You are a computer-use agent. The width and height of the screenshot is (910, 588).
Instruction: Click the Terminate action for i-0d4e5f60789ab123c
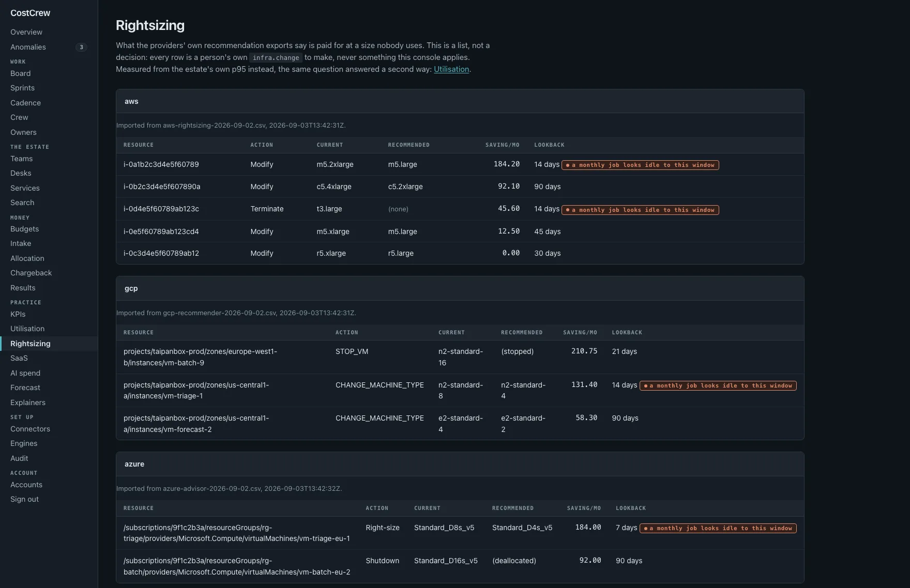pos(267,209)
